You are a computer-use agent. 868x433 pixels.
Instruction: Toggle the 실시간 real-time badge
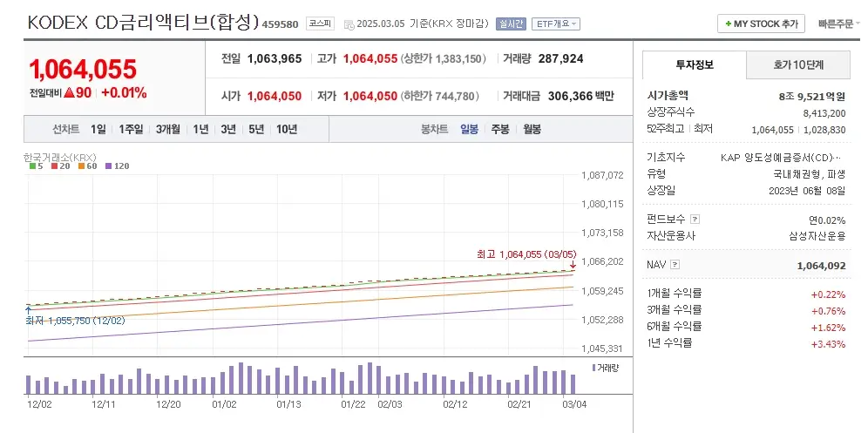coord(511,24)
